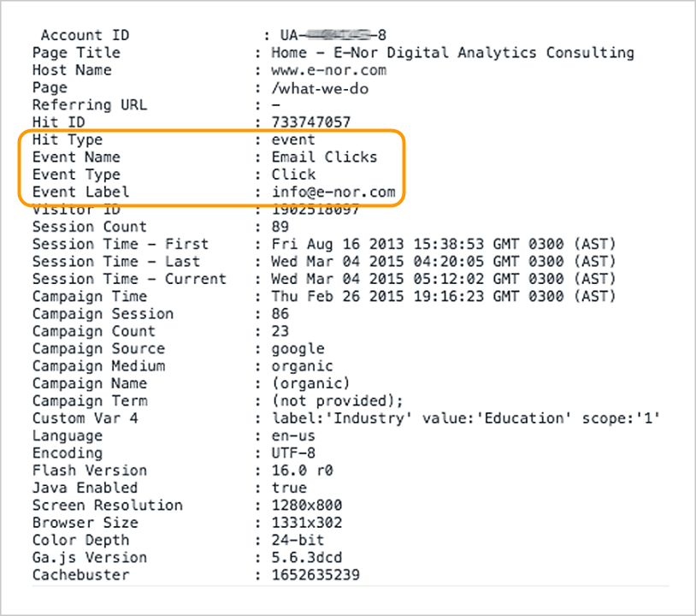Select the Page Title value text
The height and width of the screenshot is (616, 696).
point(453,53)
